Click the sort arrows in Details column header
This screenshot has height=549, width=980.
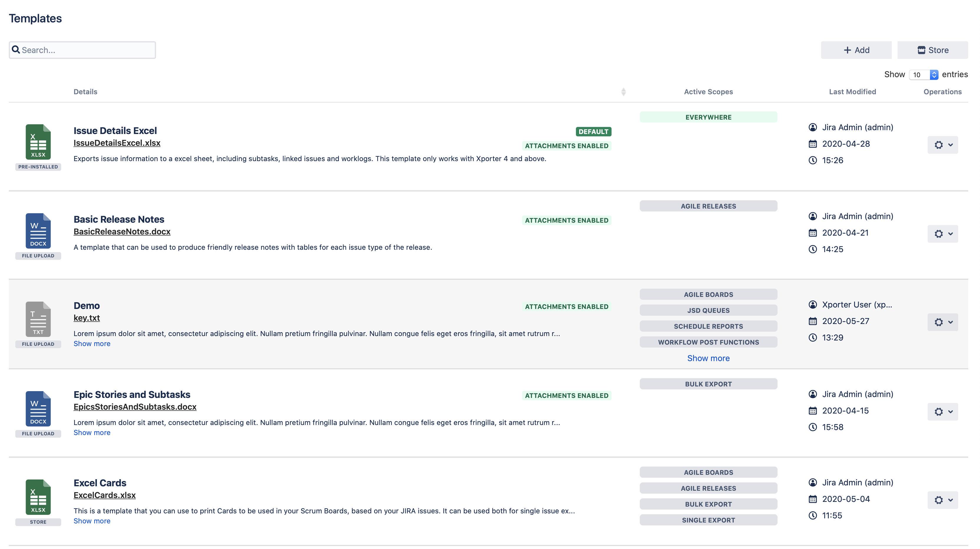pyautogui.click(x=623, y=92)
